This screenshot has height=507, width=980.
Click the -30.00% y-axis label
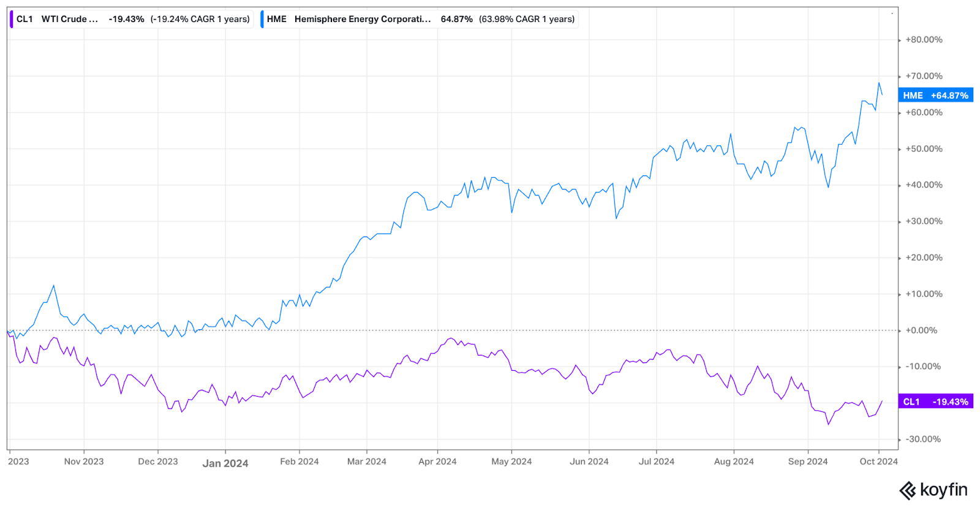click(x=924, y=440)
